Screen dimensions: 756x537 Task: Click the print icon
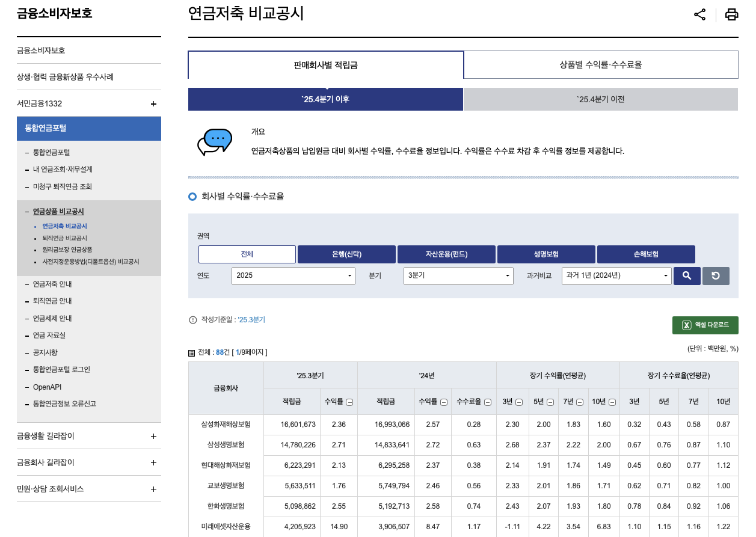pos(731,14)
